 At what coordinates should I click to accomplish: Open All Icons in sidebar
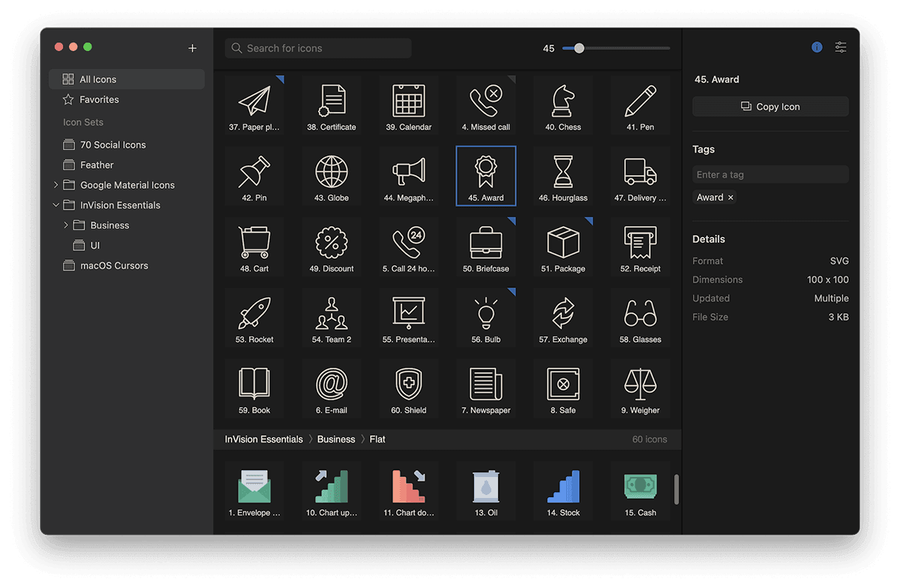127,79
